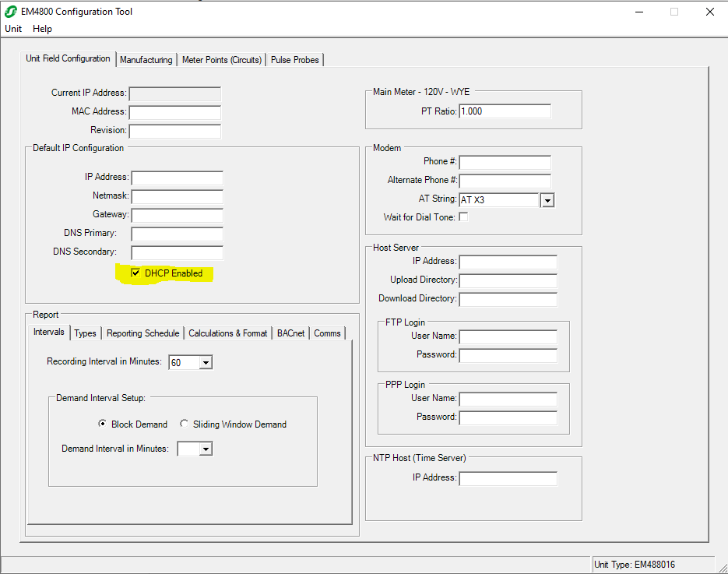Image resolution: width=728 pixels, height=574 pixels.
Task: Click the Current IP Address field
Action: tap(175, 93)
